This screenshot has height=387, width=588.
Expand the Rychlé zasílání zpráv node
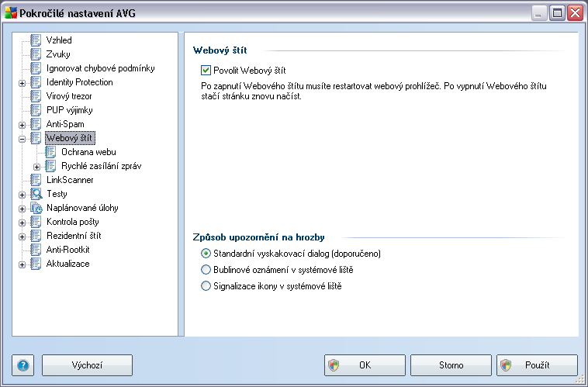(x=36, y=167)
